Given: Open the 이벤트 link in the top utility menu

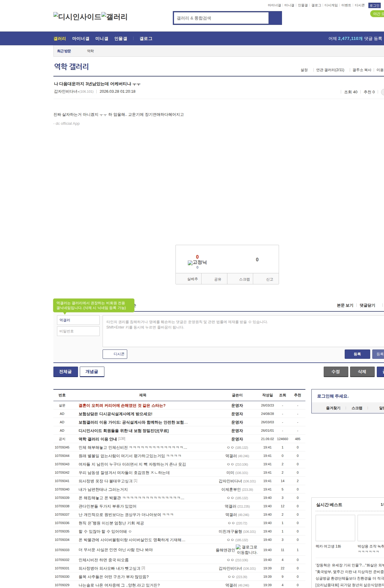Looking at the screenshot, I should (x=346, y=5).
